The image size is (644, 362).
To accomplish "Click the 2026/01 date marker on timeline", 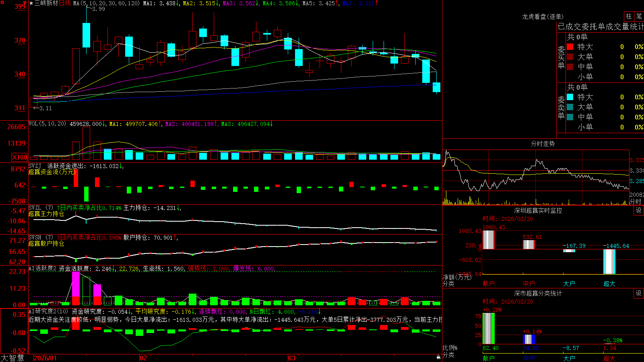I will point(45,358).
